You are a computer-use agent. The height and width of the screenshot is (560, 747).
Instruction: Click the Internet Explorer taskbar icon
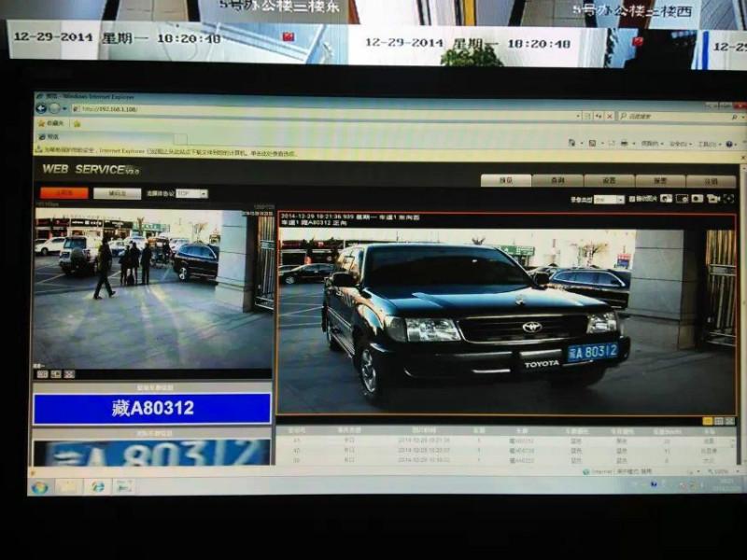(97, 486)
